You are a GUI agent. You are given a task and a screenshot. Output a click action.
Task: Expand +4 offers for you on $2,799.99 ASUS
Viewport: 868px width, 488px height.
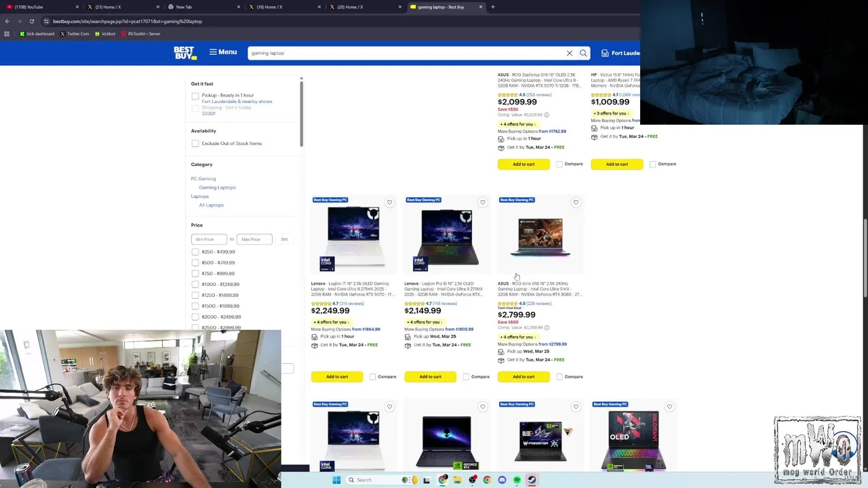coord(517,337)
